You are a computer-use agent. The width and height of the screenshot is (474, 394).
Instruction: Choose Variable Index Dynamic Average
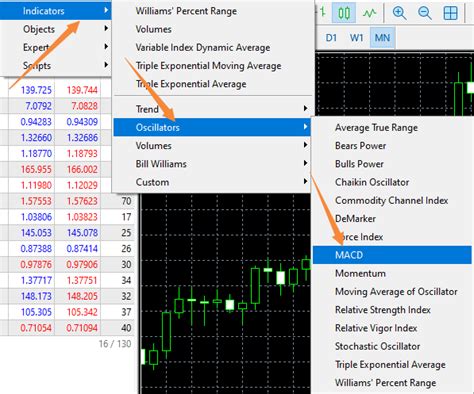(x=212, y=47)
